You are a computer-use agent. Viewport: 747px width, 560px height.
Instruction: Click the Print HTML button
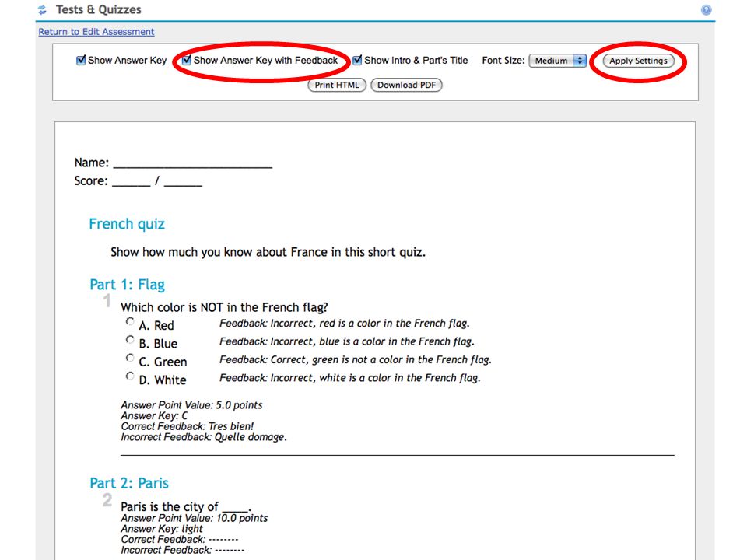[337, 85]
